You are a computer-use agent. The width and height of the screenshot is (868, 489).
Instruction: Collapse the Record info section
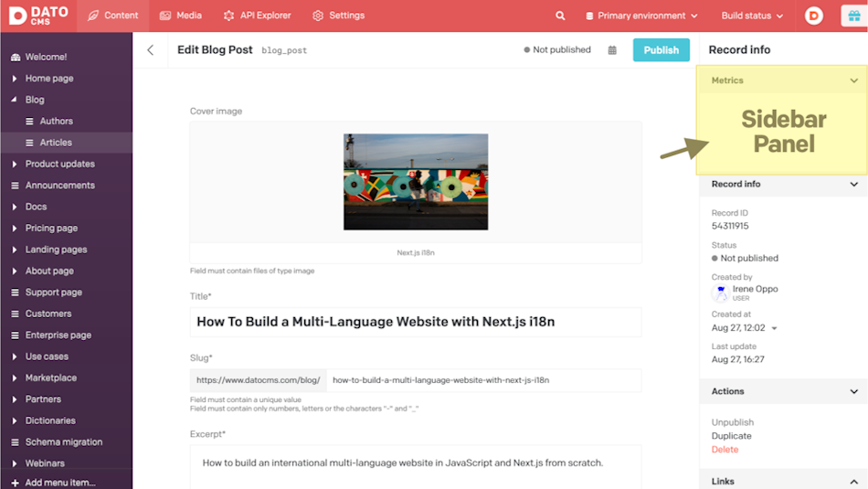tap(853, 185)
